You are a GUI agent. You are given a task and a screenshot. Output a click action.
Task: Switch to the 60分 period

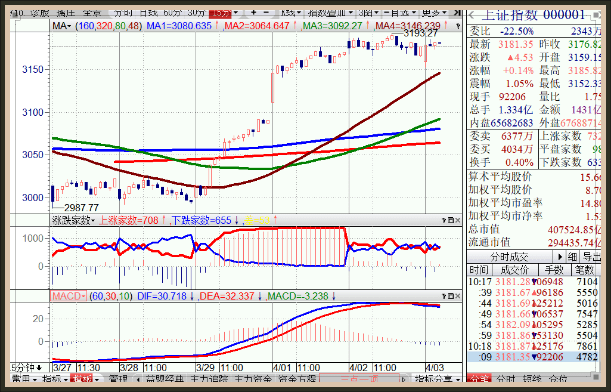(173, 13)
